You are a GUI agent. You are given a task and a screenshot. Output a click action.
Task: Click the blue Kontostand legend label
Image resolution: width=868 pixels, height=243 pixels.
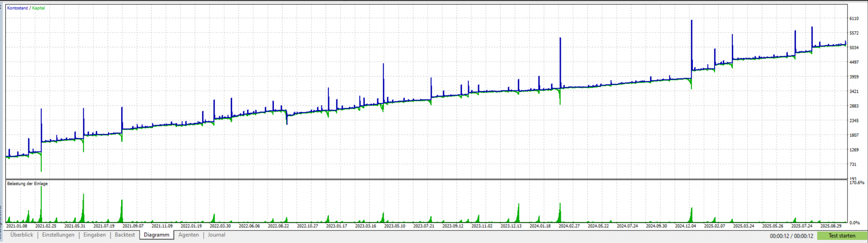[17, 8]
